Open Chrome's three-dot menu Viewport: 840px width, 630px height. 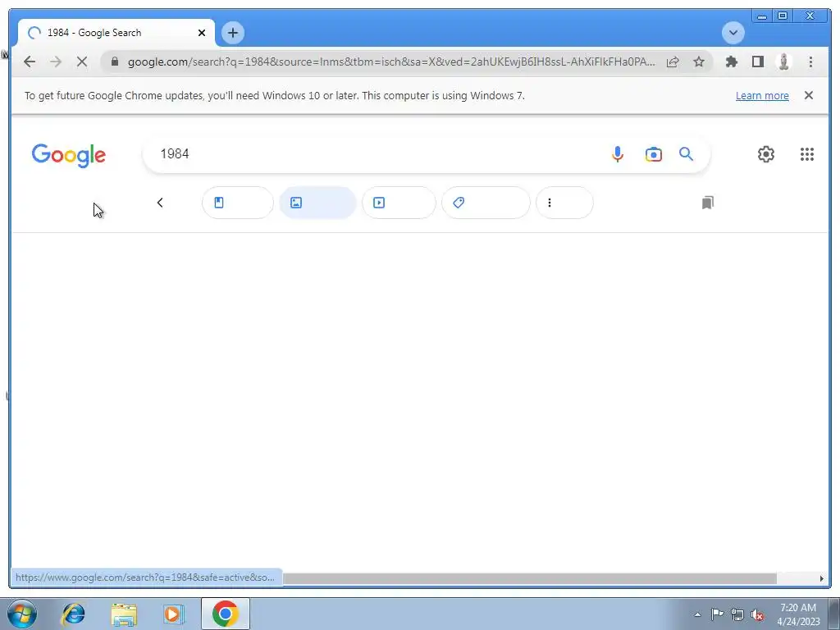(810, 62)
